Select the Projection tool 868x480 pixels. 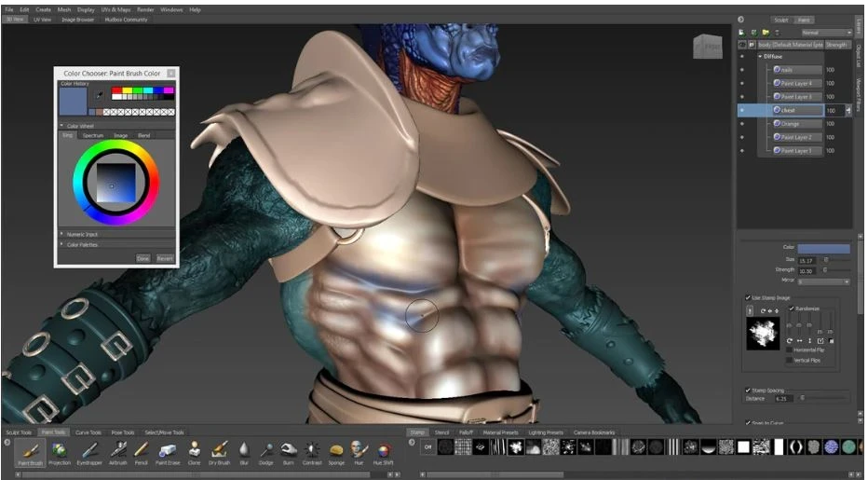pos(60,453)
